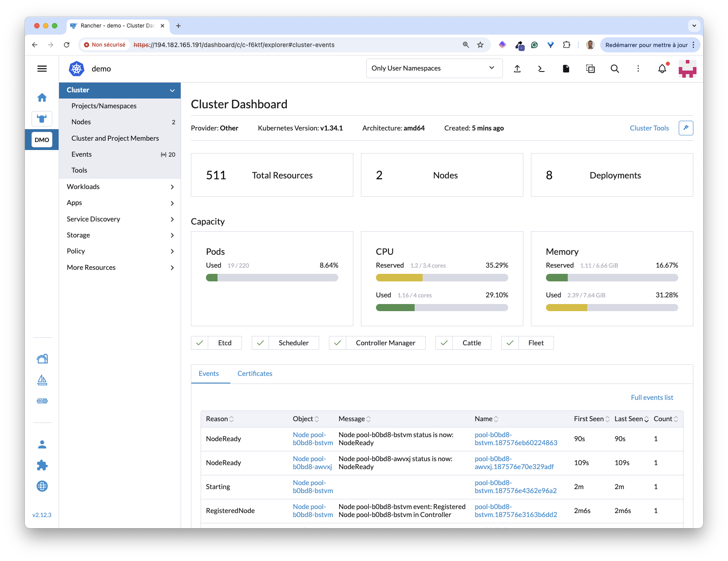The height and width of the screenshot is (561, 728).
Task: Click the Extensions puzzle icon in sidebar
Action: coord(42,465)
